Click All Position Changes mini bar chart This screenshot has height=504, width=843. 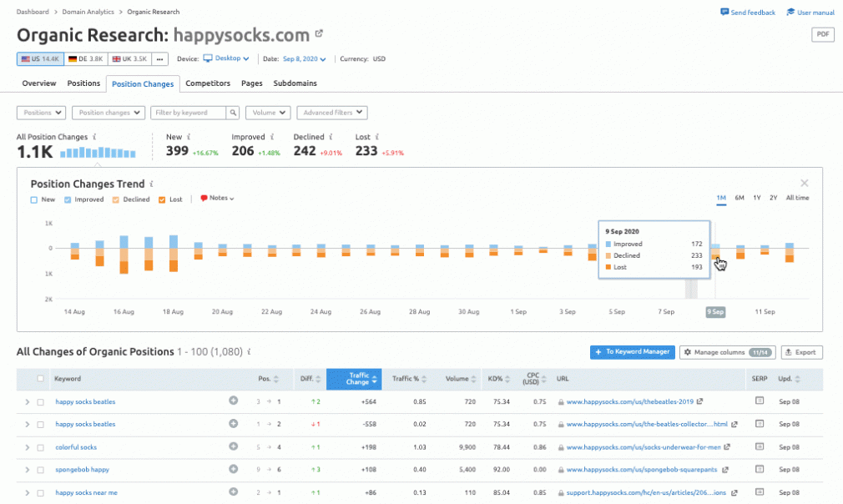98,153
